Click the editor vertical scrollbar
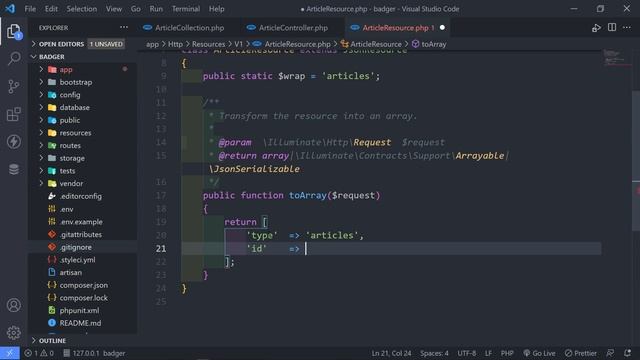This screenshot has width=640, height=360. [636, 160]
